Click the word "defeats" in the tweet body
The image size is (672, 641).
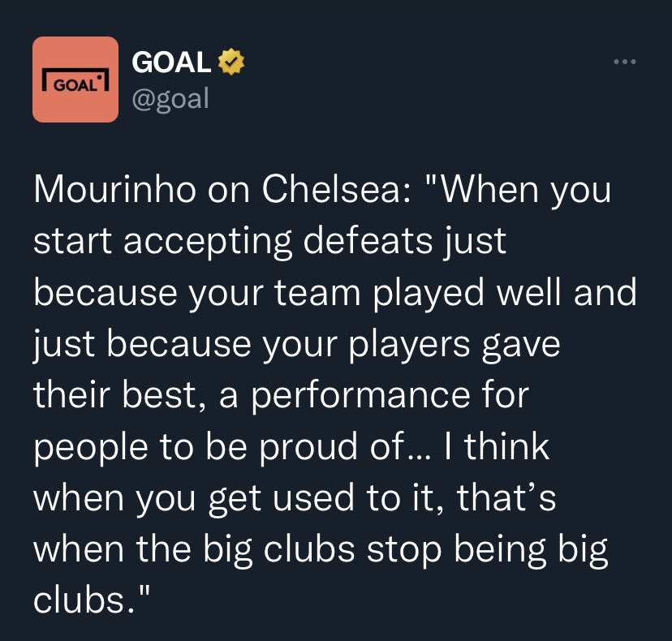pos(368,241)
